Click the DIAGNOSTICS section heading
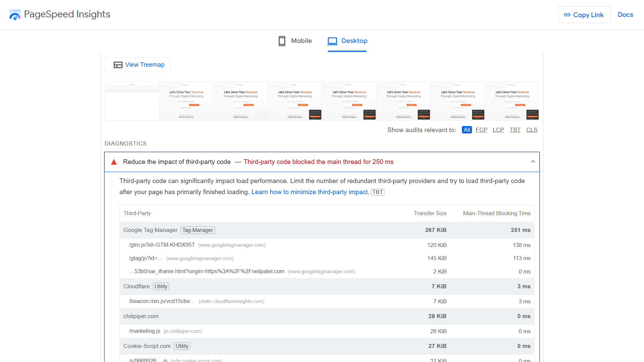Image resolution: width=644 pixels, height=362 pixels. (x=126, y=143)
